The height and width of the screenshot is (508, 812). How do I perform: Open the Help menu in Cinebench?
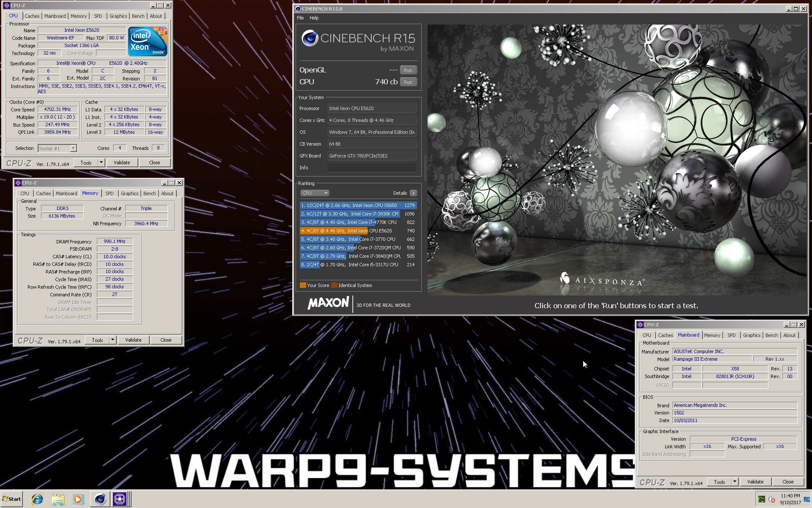314,18
